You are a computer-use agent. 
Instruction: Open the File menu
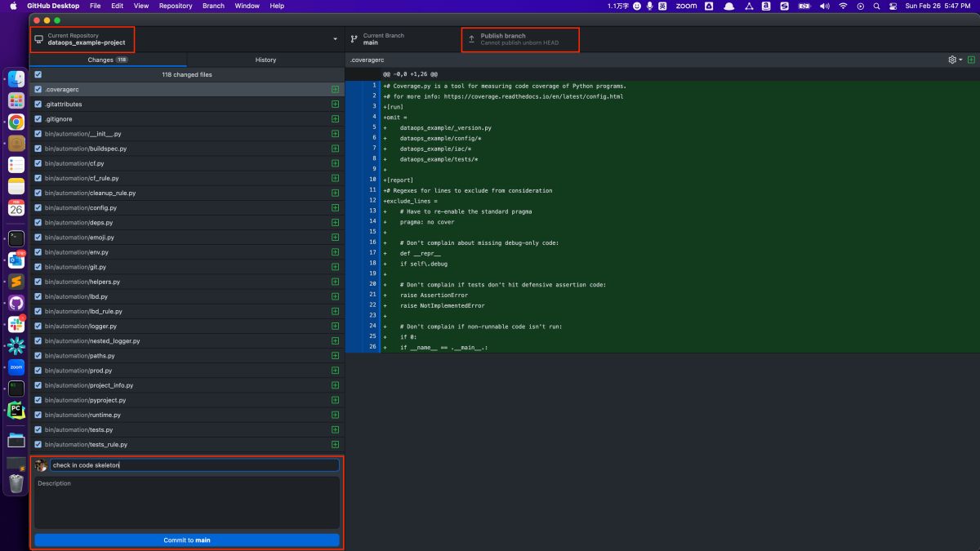pos(96,6)
